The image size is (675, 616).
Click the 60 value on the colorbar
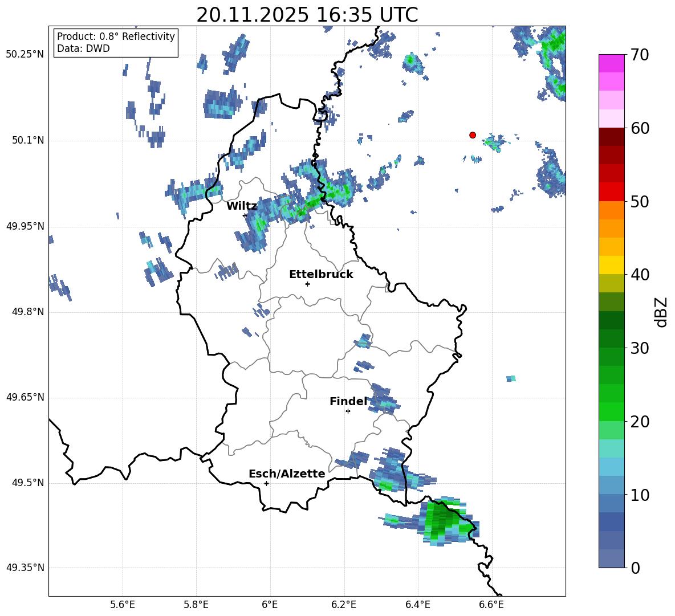[x=639, y=128]
